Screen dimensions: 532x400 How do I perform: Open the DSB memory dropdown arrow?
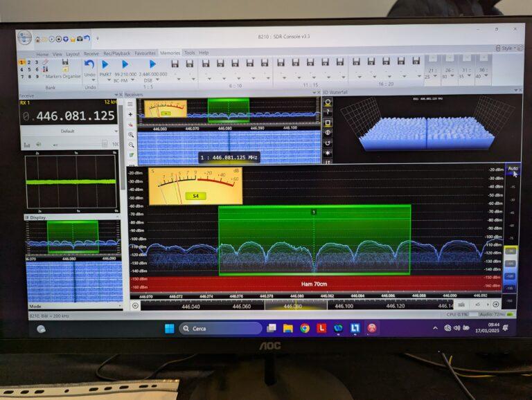pyautogui.click(x=157, y=80)
